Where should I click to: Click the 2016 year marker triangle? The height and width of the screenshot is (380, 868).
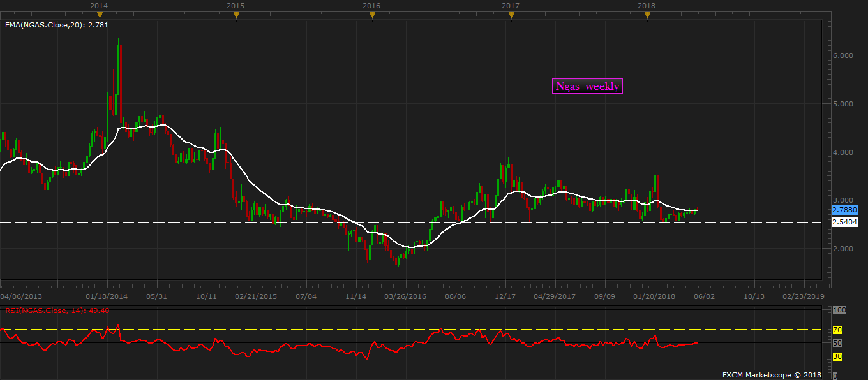[x=372, y=15]
